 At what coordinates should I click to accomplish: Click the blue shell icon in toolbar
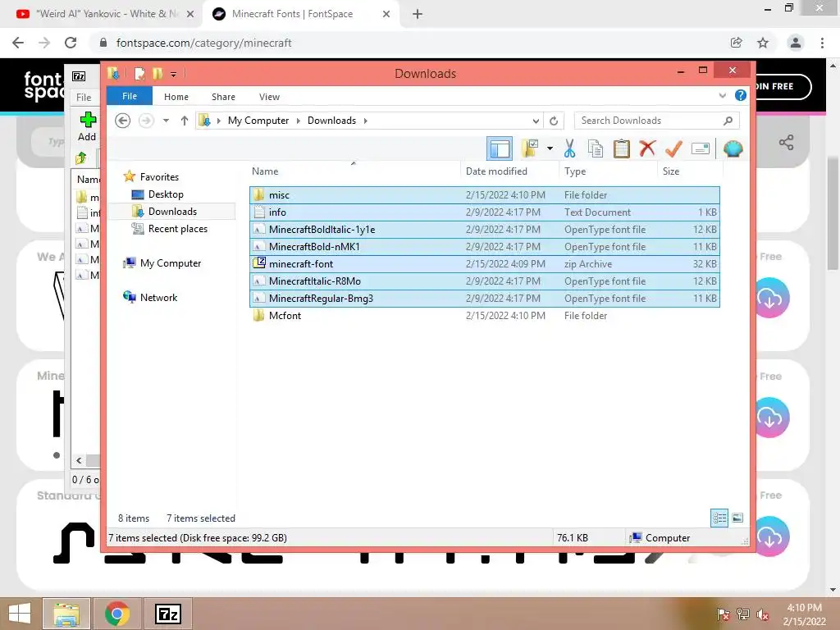point(733,148)
